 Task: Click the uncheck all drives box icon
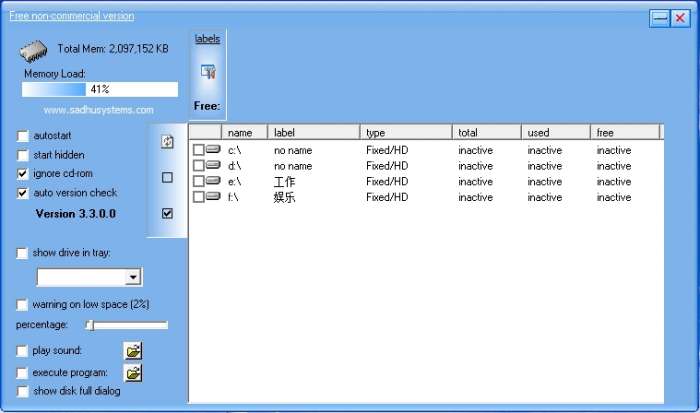[x=167, y=178]
